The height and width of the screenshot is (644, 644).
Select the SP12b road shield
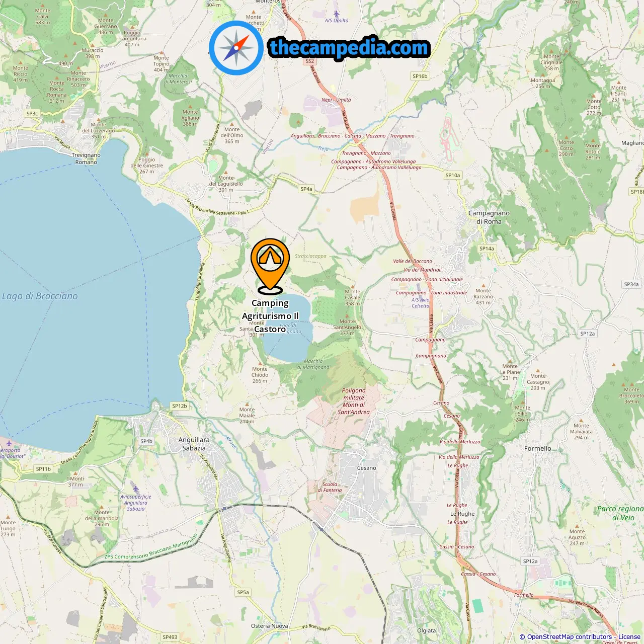coord(180,406)
